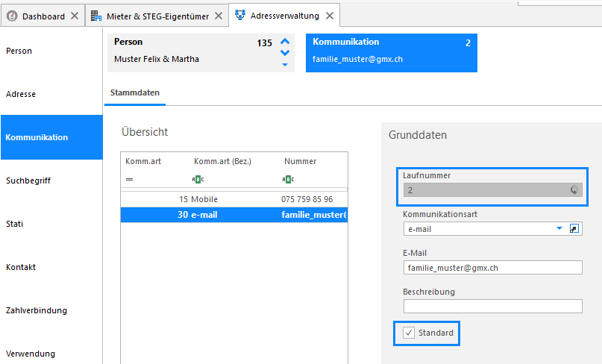Click the Laufnummer refresh icon

coord(574,189)
